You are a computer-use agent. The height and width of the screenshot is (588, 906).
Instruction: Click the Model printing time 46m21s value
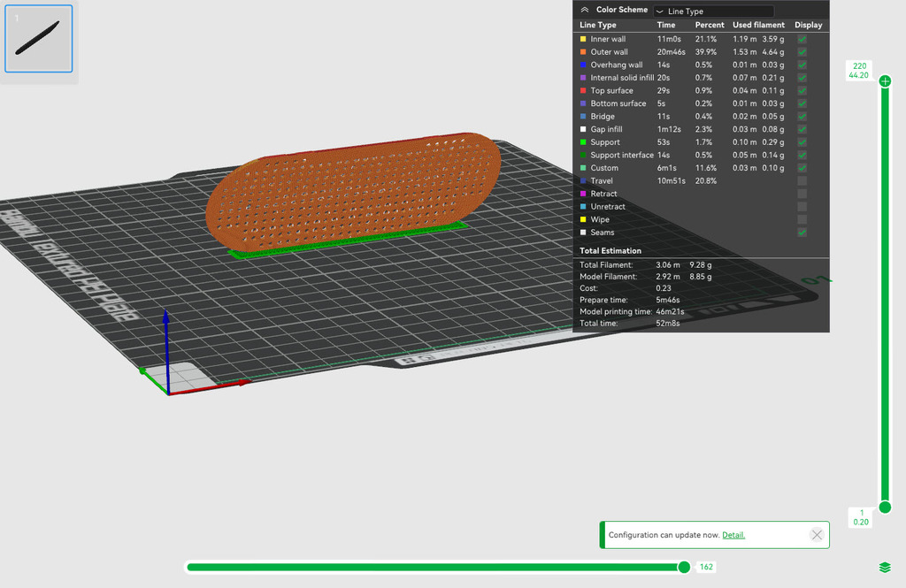click(x=670, y=312)
